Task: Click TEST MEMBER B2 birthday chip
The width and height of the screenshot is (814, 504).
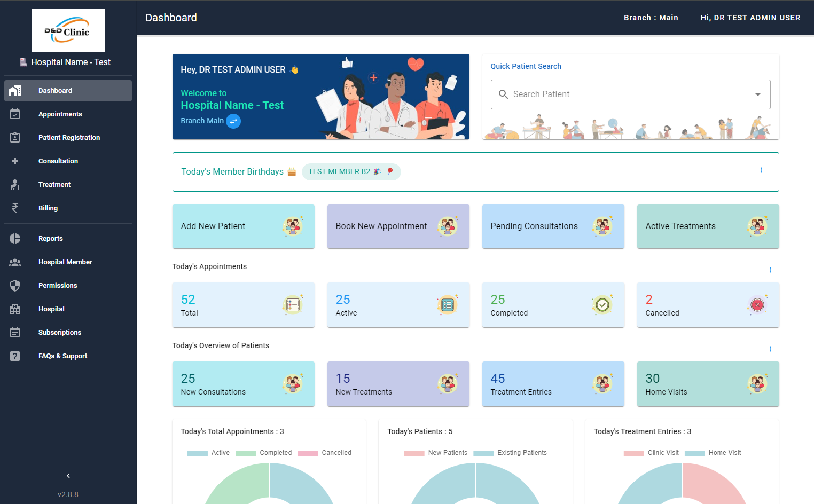Action: (351, 172)
